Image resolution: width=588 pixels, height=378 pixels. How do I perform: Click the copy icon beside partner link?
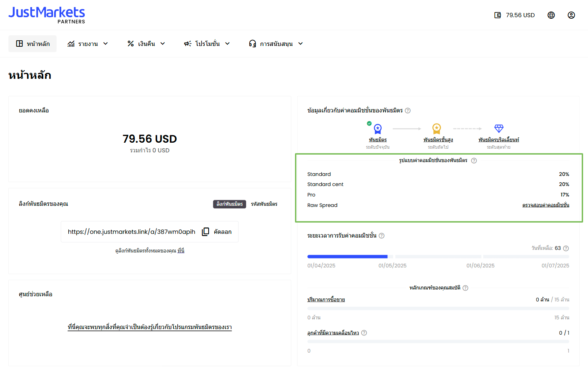point(205,232)
